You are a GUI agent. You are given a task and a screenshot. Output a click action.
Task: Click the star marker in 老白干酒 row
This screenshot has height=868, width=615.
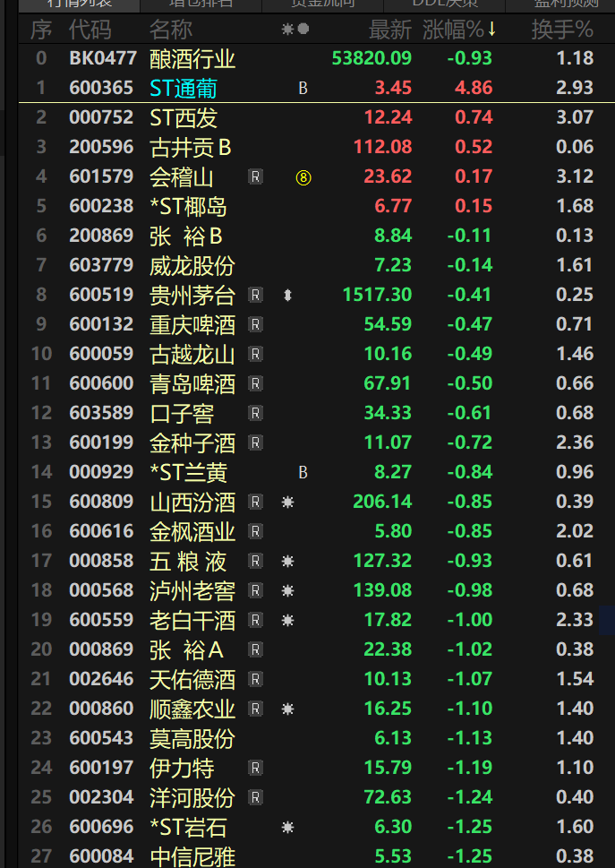(x=287, y=620)
